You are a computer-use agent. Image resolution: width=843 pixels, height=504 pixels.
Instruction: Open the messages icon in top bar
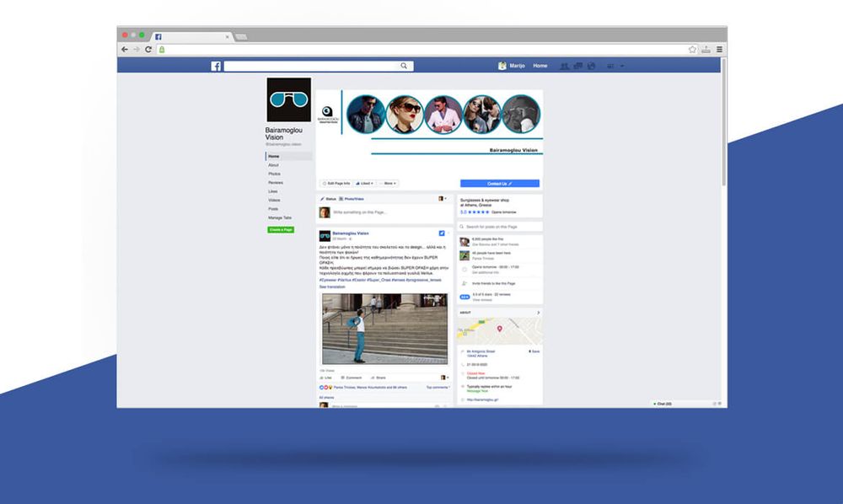coord(578,66)
